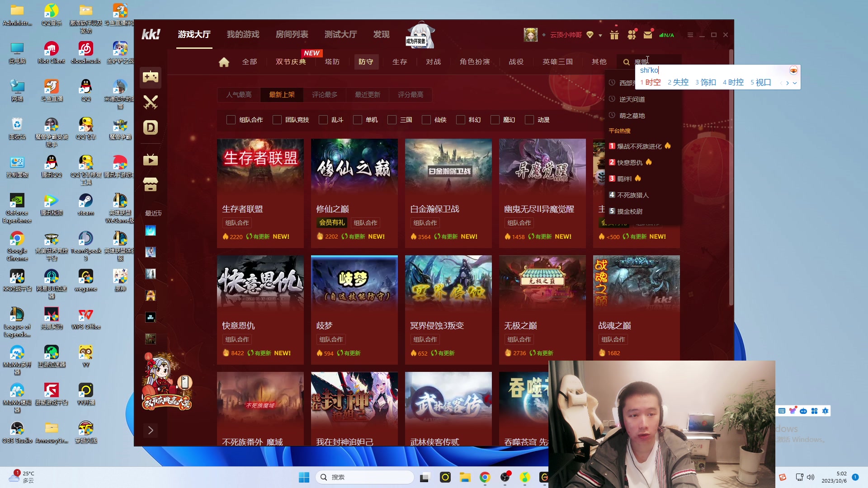Open the hamburger menu icon in header

690,35
